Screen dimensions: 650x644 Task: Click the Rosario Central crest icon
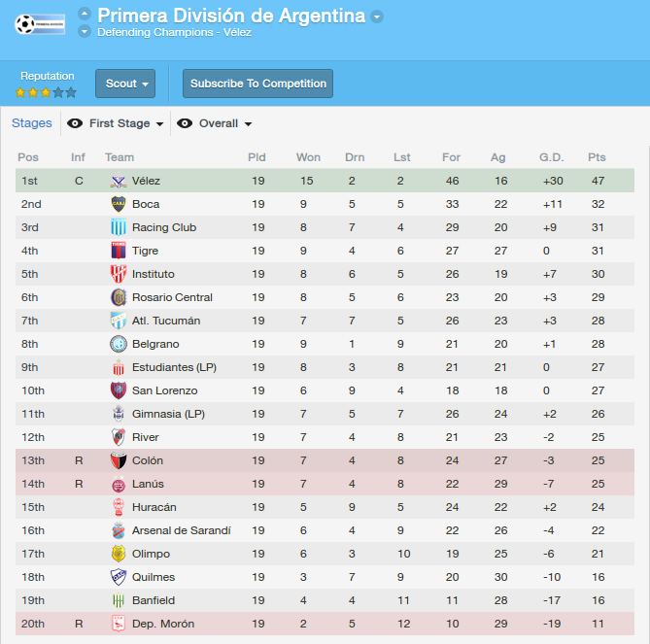coord(119,297)
